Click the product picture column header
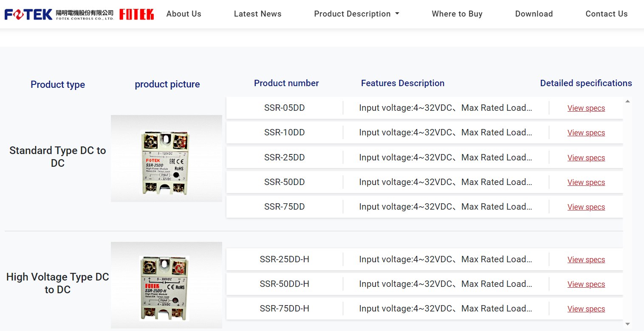This screenshot has width=644, height=331. coord(167,84)
